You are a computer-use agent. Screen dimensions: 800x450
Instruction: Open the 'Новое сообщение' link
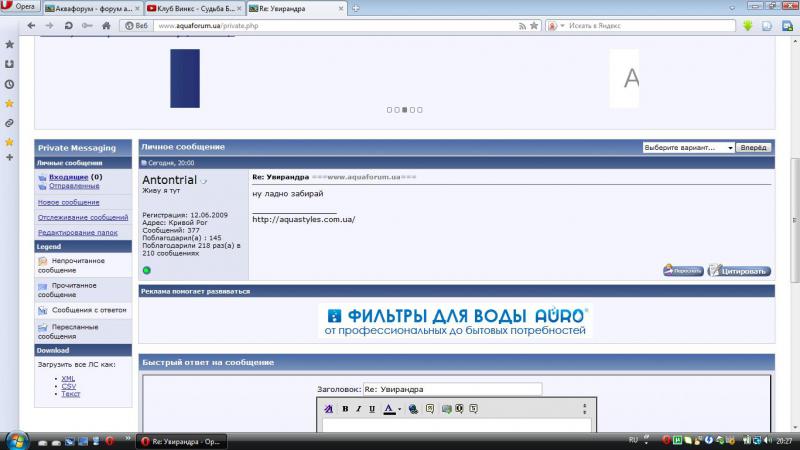pos(69,202)
